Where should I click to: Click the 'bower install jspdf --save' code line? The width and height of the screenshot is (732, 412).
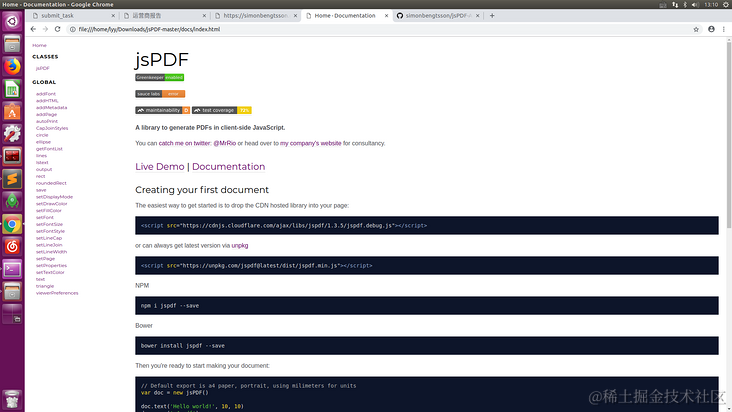(183, 346)
